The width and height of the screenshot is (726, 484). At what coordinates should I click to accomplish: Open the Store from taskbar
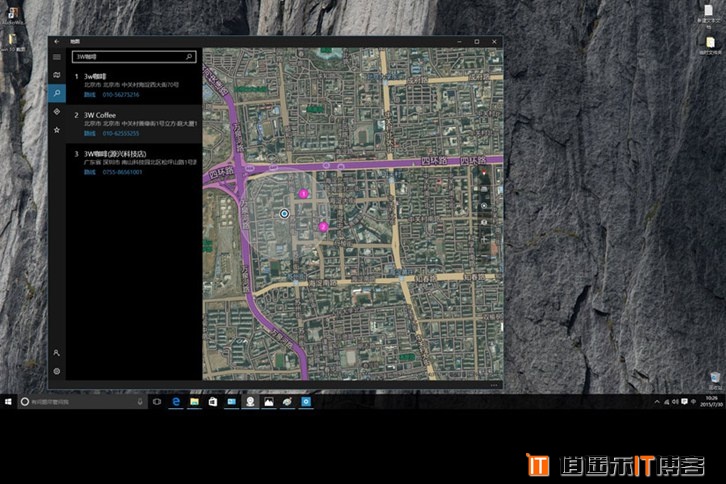pyautogui.click(x=213, y=402)
